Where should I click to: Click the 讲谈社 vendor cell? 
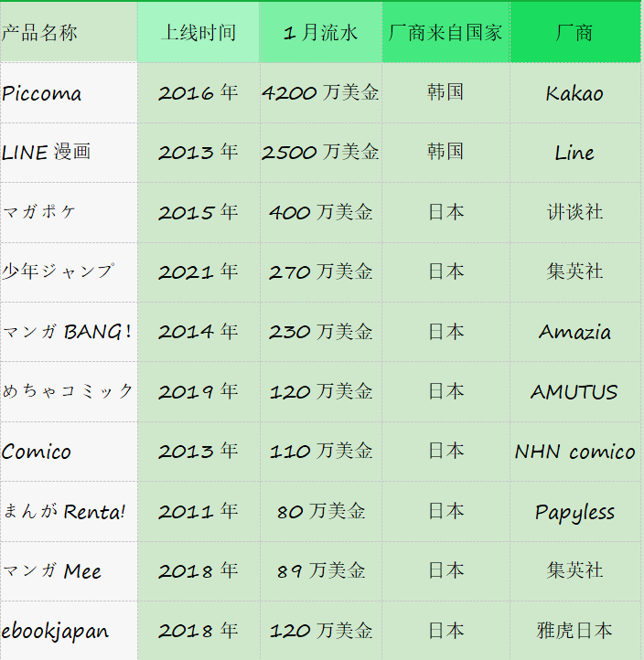[574, 212]
